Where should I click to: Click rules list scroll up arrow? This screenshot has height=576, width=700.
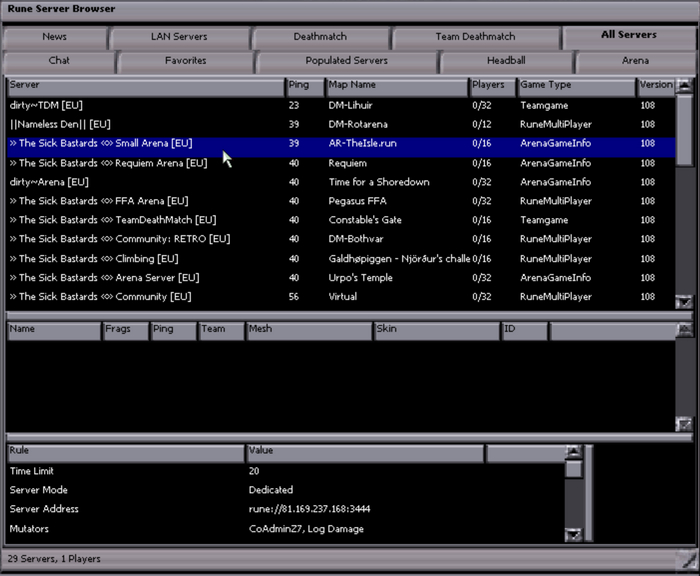tap(574, 452)
